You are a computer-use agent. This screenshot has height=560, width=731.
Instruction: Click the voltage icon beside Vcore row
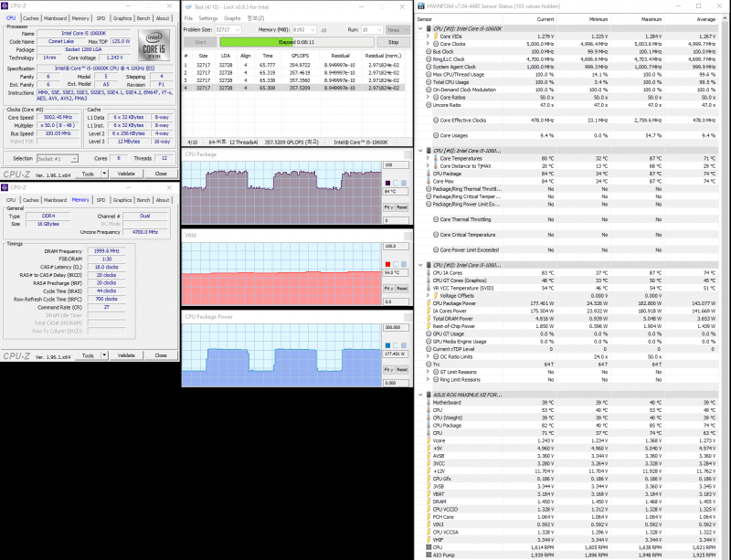pyautogui.click(x=429, y=440)
